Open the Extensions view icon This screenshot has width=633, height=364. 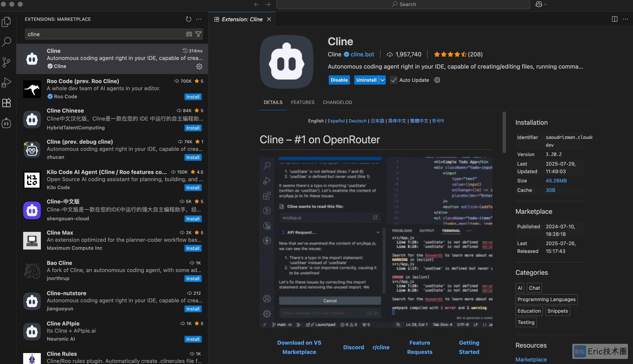[x=6, y=103]
